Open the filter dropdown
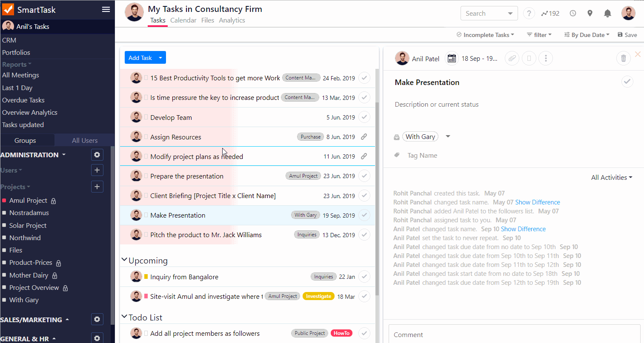This screenshot has width=644, height=343. (x=539, y=35)
